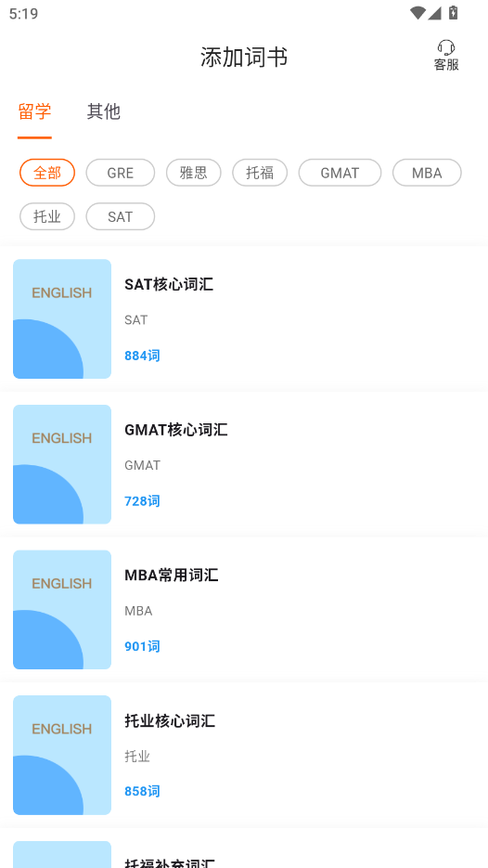Image resolution: width=488 pixels, height=868 pixels.
Task: Choose the MBA filter chip
Action: (x=427, y=173)
